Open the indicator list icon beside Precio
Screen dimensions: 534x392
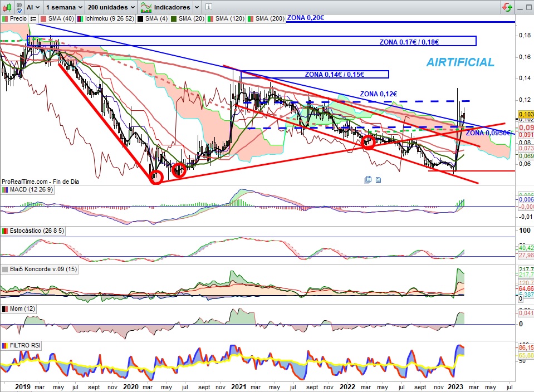[33, 18]
